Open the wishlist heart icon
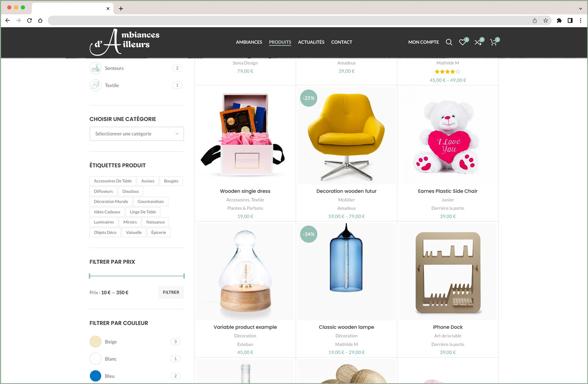The image size is (588, 384). (463, 42)
